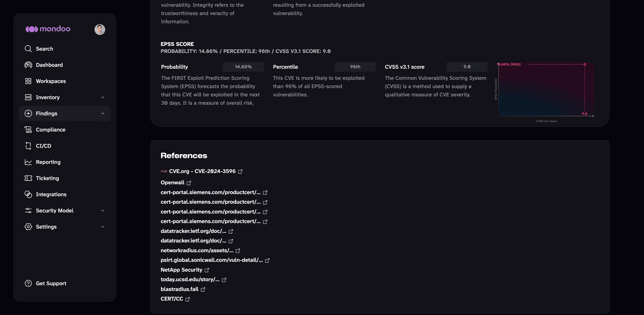Expand the Security Model chevron
Viewport: 644px width, 315px height.
(x=103, y=211)
